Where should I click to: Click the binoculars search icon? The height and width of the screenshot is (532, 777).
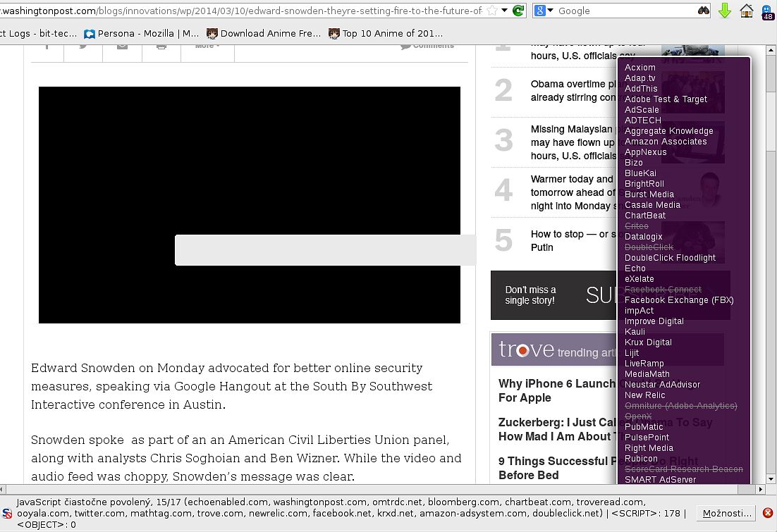(703, 11)
